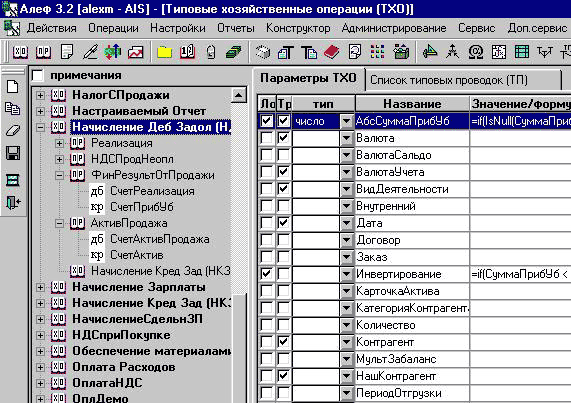
Task: Click the green panel sidebar icon
Action: 13,180
